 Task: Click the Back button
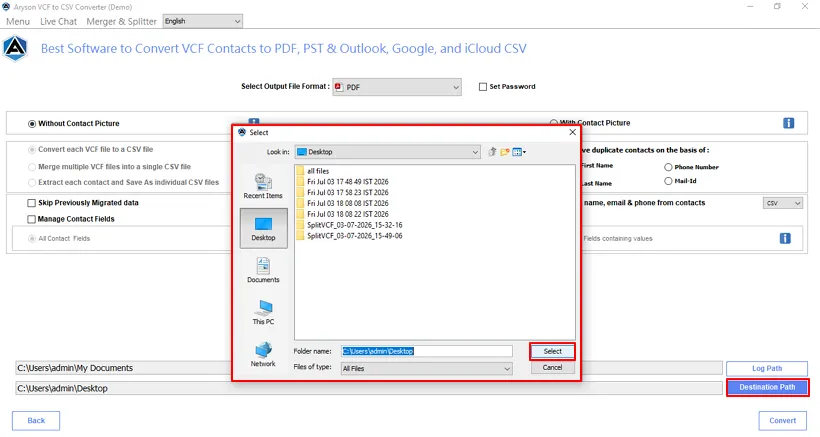click(36, 420)
